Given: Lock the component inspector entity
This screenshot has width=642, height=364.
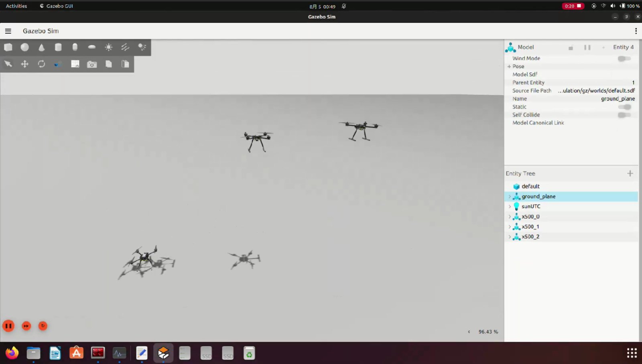Looking at the screenshot, I should tap(571, 48).
